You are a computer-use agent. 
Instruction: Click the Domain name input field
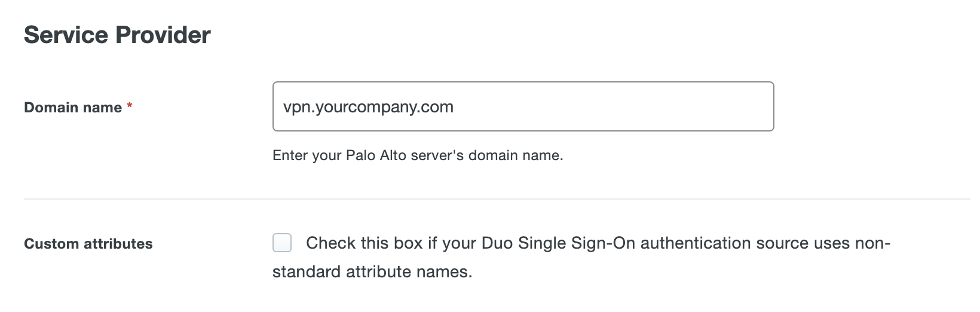click(x=523, y=106)
